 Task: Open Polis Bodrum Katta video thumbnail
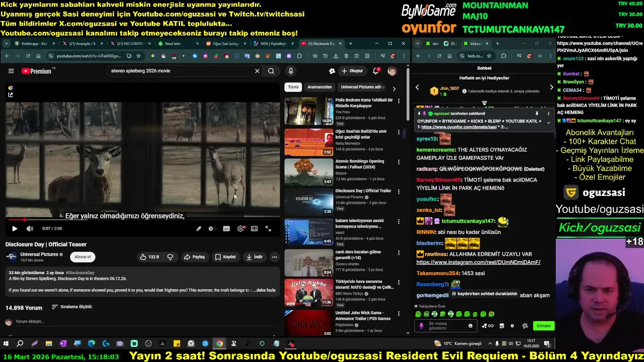pos(308,111)
